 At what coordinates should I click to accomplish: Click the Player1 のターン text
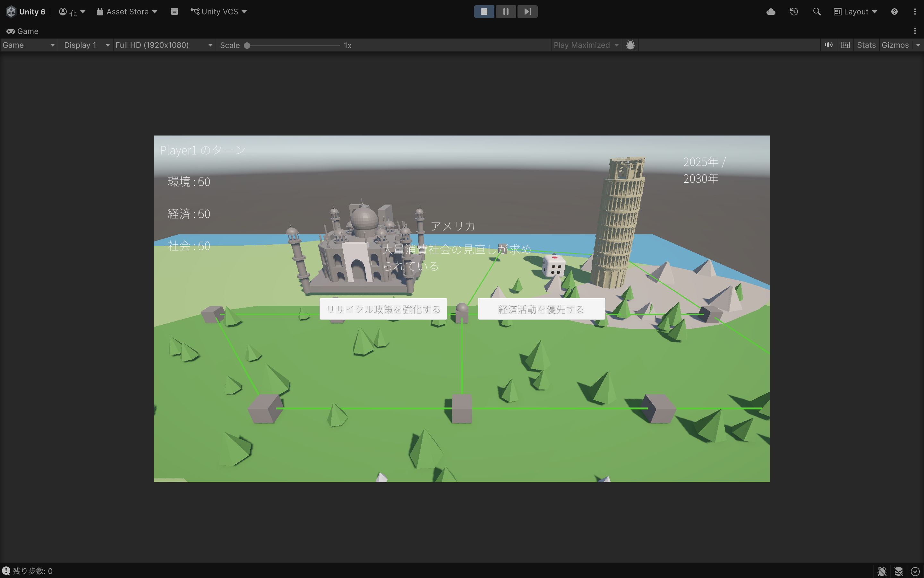click(203, 150)
